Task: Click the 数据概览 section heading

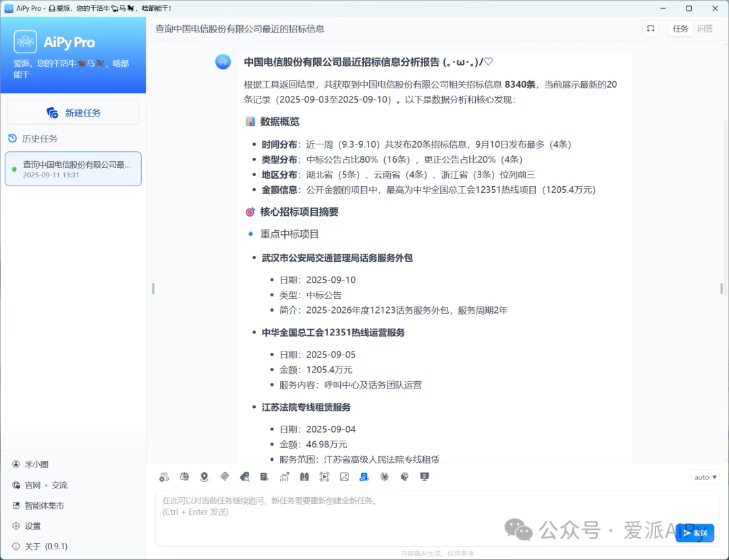Action: 280,121
